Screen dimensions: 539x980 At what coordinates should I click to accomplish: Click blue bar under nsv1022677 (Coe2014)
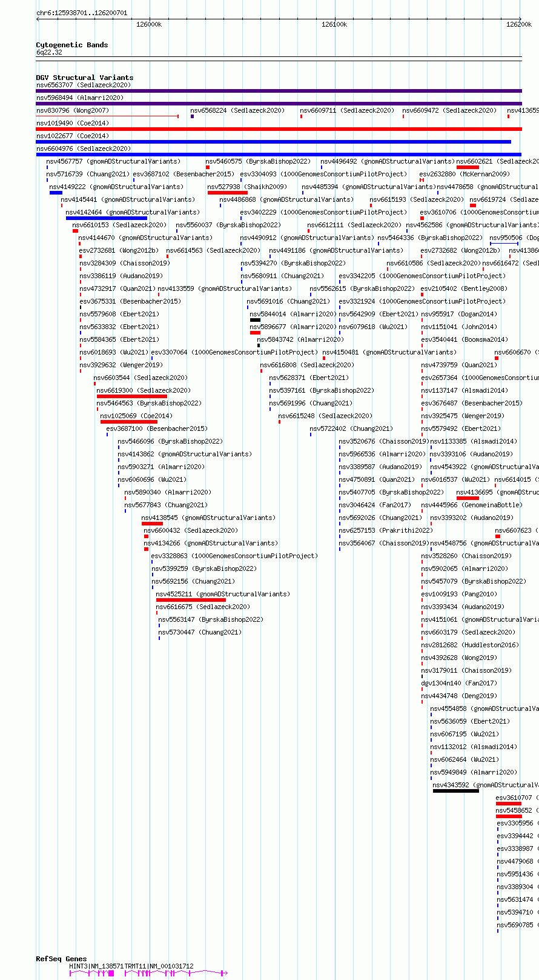[274, 142]
